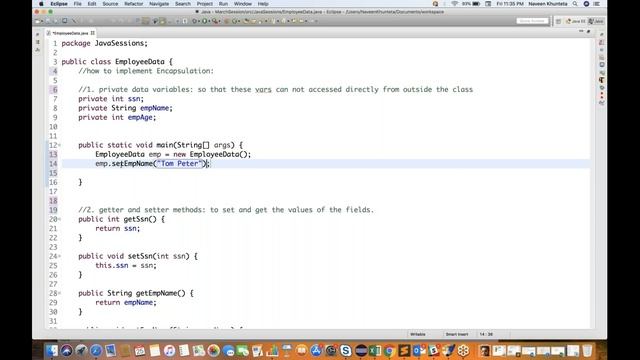Open the External Tools dropdown arrow
Viewport: 640px width, 360px height.
coord(220,21)
